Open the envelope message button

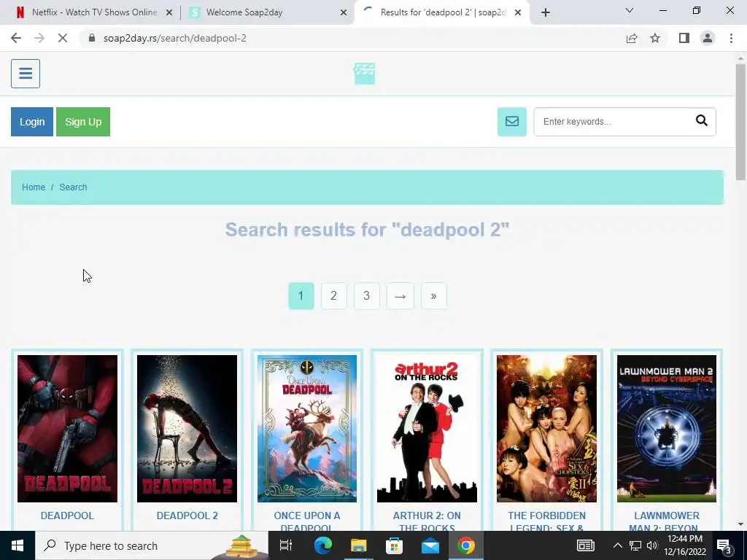[x=511, y=122]
